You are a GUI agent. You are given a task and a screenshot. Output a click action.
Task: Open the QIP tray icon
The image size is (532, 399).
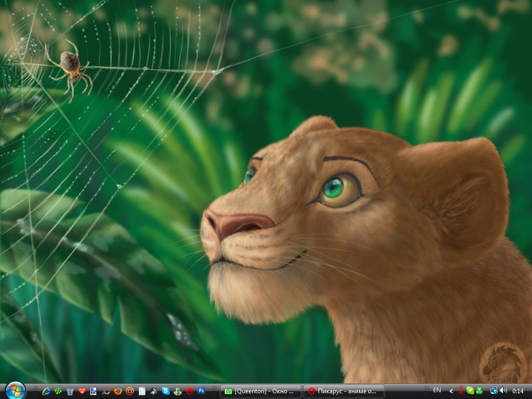(x=480, y=391)
